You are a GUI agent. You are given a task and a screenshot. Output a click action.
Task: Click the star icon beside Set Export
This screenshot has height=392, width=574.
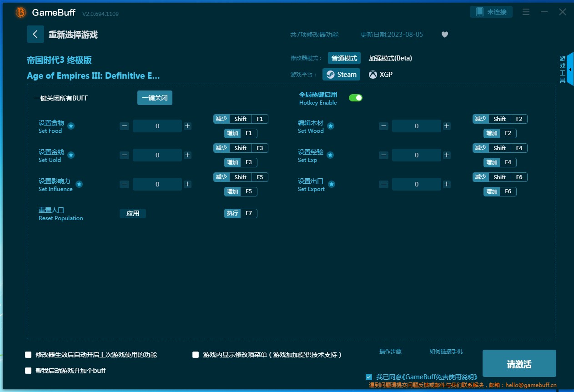click(x=332, y=184)
